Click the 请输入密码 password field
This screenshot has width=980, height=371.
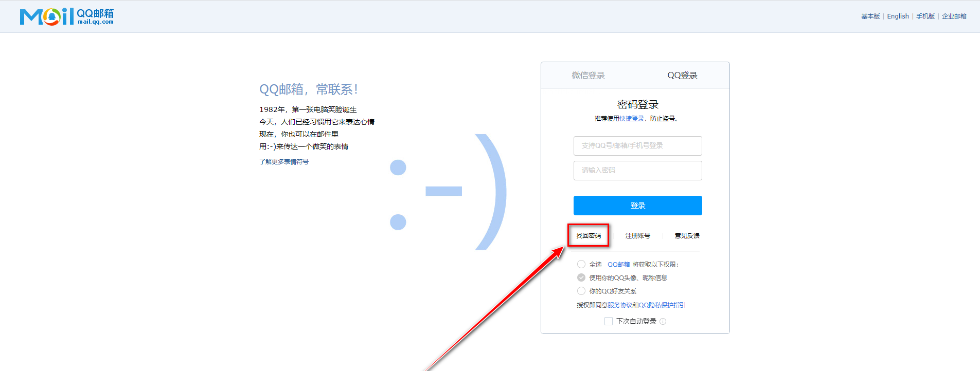click(637, 171)
